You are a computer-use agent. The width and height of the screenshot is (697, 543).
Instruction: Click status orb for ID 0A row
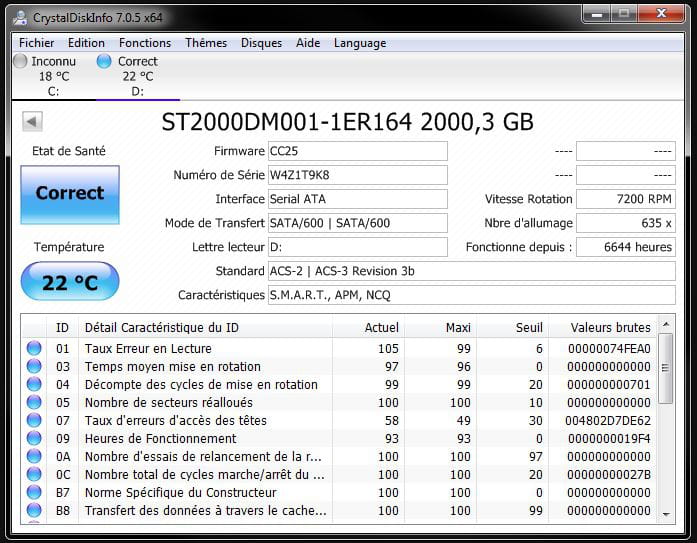[x=34, y=456]
